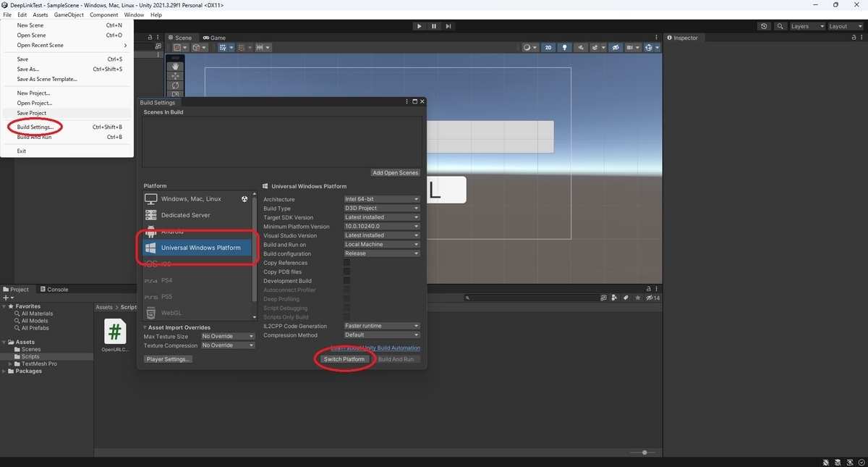Click the Pause button in the toolbar
Viewport: 868px width, 467px height.
434,26
